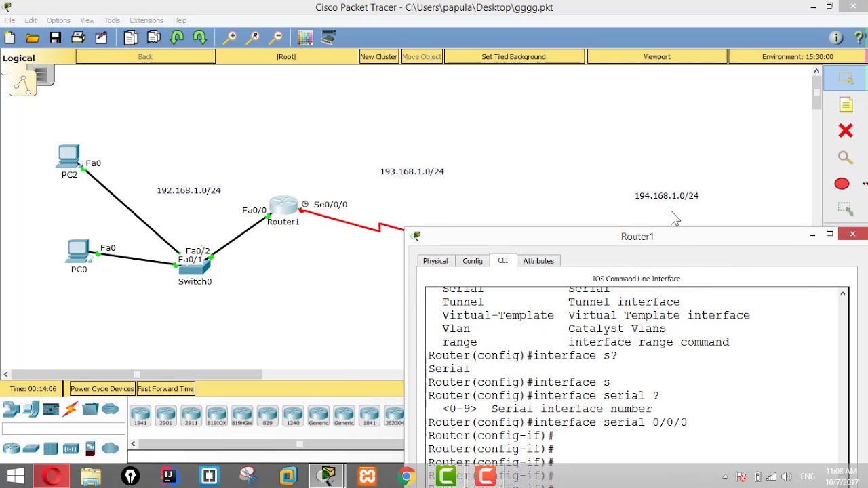Open a file using the folder icon
868x488 pixels.
[33, 38]
